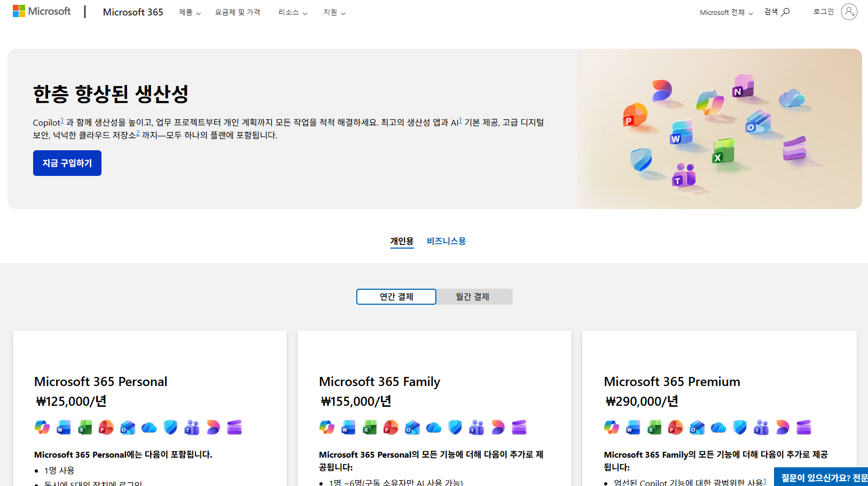
Task: Click the Excel icon in Personal plan
Action: pos(85,427)
